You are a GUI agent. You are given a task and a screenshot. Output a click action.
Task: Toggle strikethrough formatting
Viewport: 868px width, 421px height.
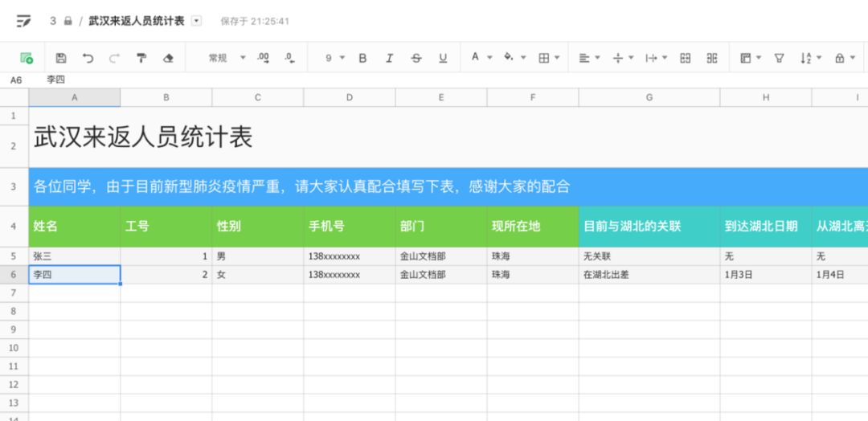416,58
